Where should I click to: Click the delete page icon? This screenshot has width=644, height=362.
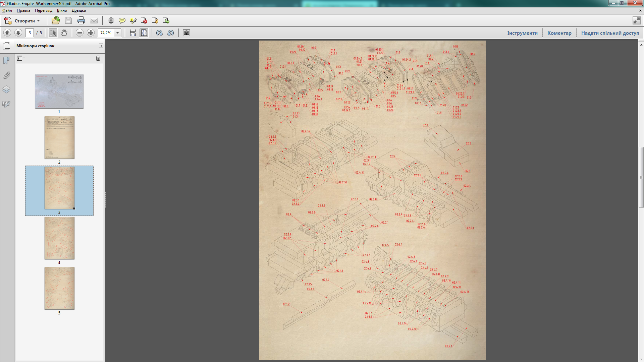[144, 20]
